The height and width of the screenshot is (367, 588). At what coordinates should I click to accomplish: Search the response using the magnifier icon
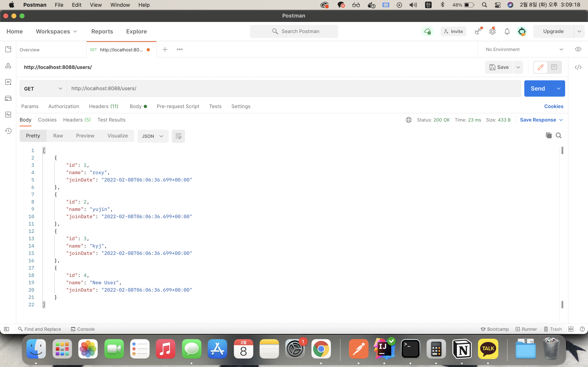coord(559,135)
